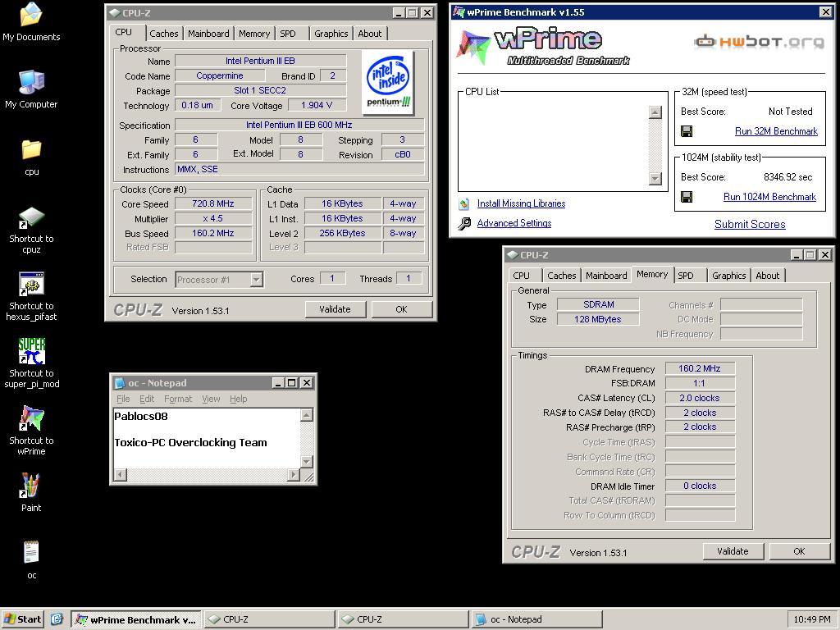Click the Install Missing Libraries link
Viewport: 840px width, 630px height.
(x=521, y=203)
